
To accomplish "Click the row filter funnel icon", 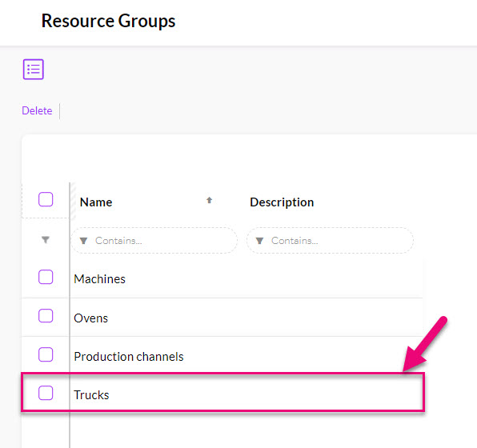I will [x=46, y=240].
